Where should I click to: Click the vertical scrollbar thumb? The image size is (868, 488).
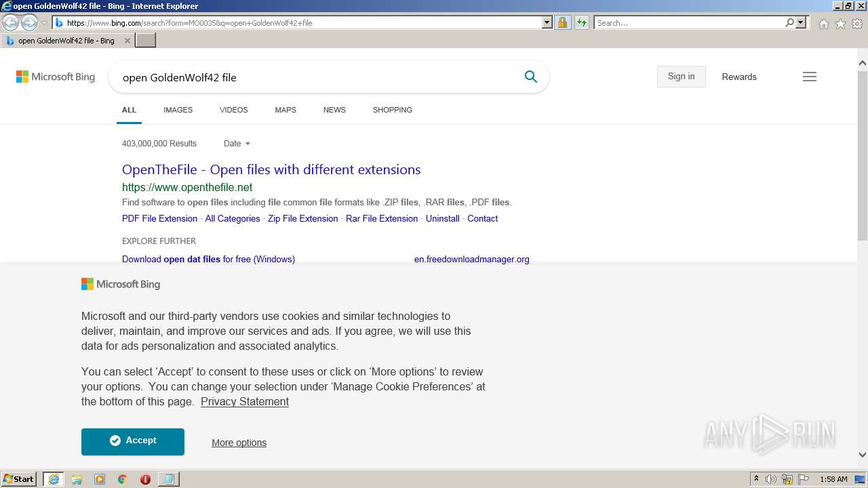point(863,156)
